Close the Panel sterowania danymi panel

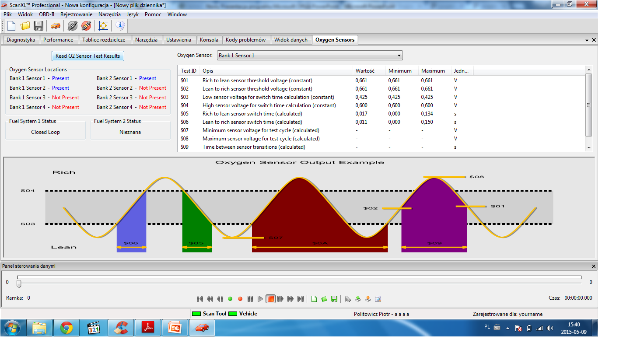pos(594,266)
